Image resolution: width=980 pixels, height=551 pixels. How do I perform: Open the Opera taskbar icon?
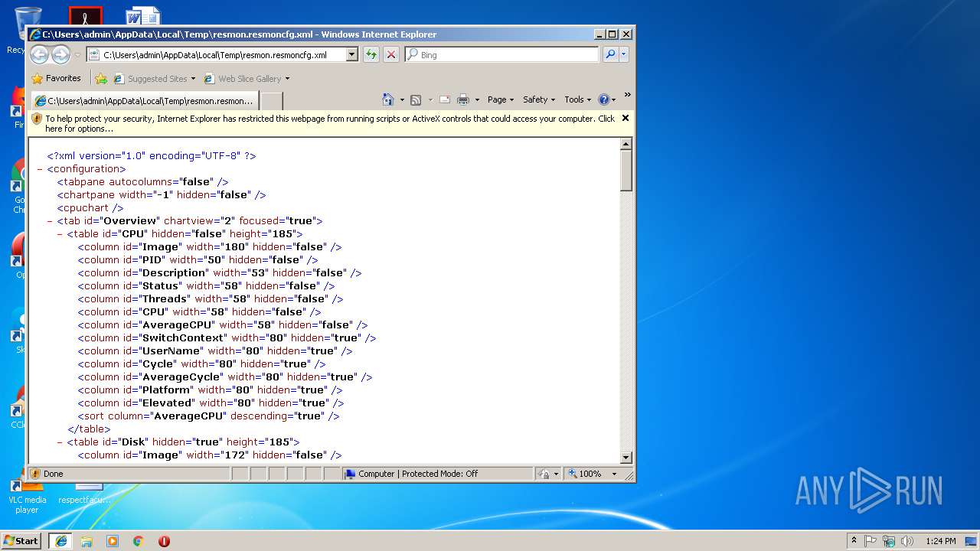click(164, 540)
